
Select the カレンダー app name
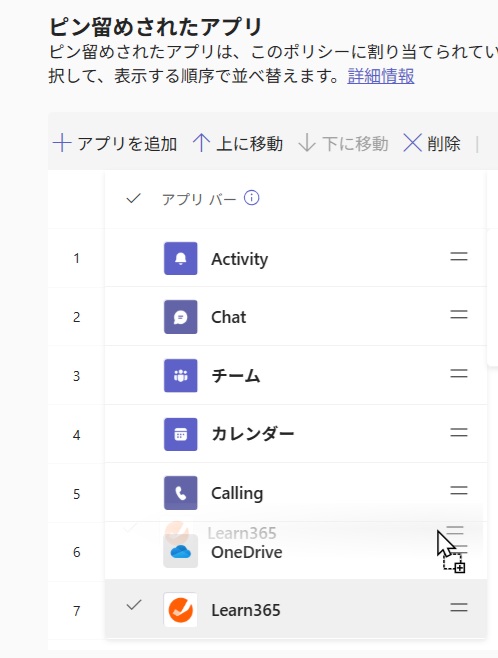[x=253, y=434]
